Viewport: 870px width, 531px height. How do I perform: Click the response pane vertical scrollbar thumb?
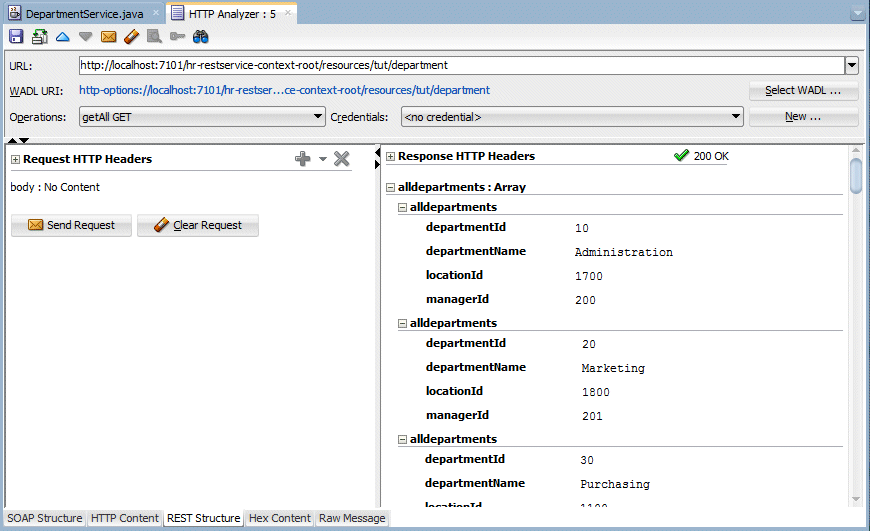[856, 176]
